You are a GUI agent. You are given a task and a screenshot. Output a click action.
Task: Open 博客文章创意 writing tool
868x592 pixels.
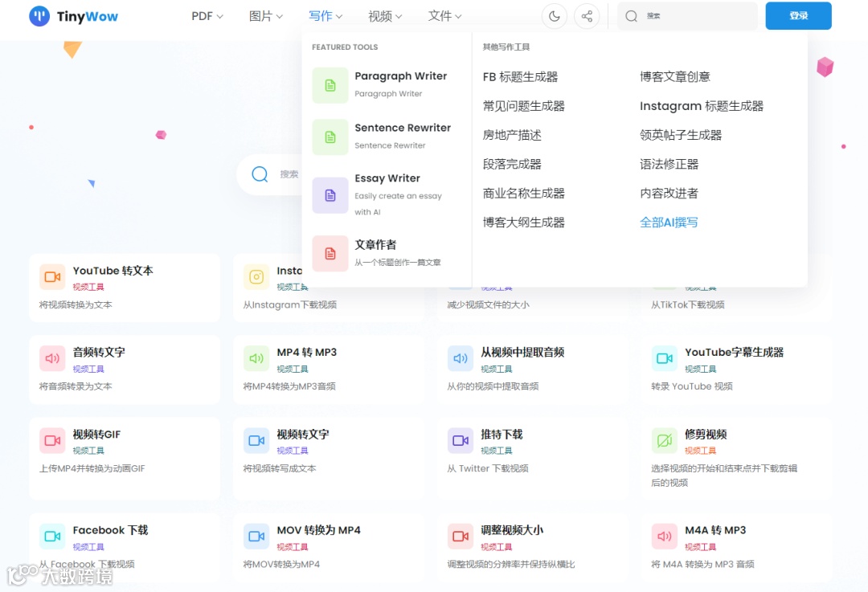click(675, 77)
